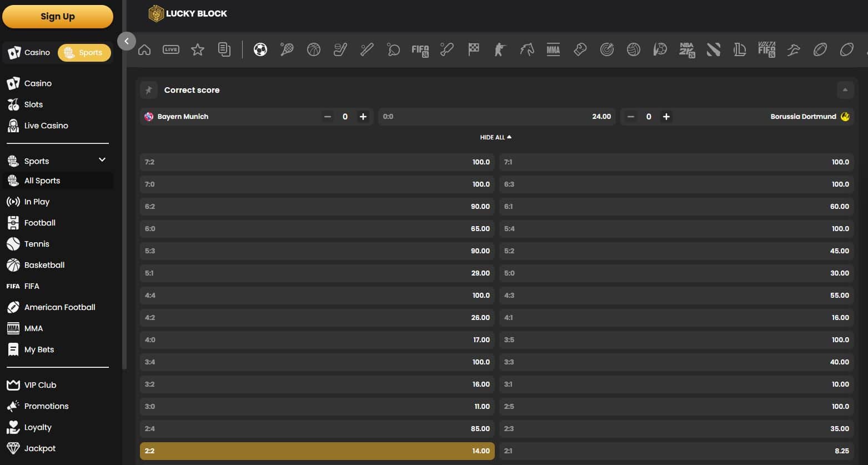Select the Dota 2 icon
This screenshot has width=868, height=465.
click(714, 50)
